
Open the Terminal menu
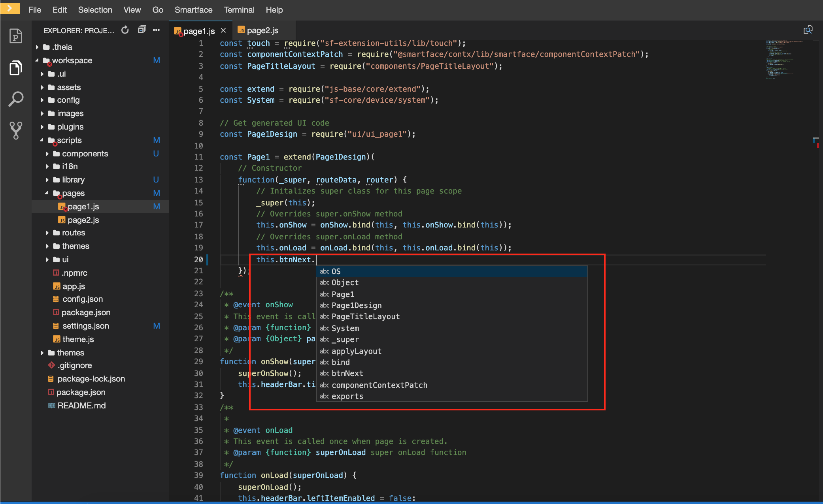click(x=239, y=10)
